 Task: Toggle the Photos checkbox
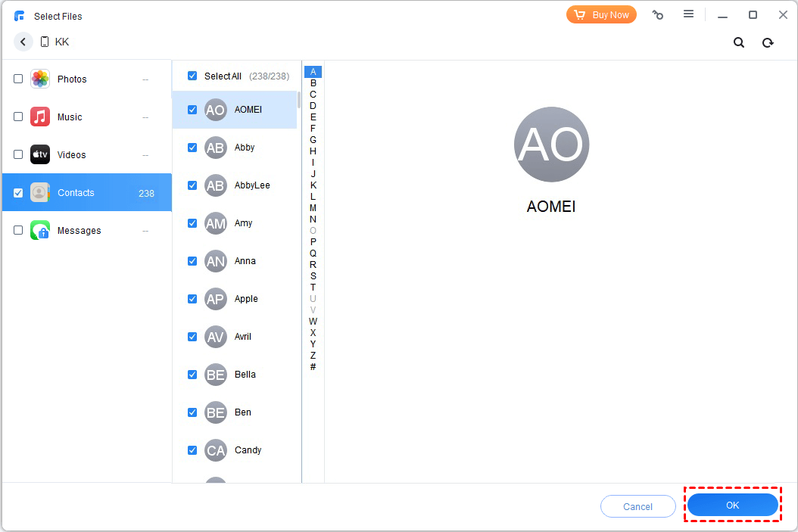coord(18,79)
